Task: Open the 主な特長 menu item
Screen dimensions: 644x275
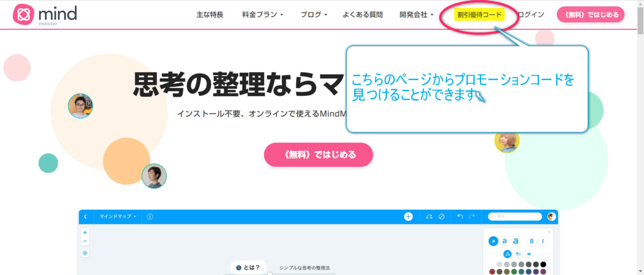Action: (x=210, y=15)
